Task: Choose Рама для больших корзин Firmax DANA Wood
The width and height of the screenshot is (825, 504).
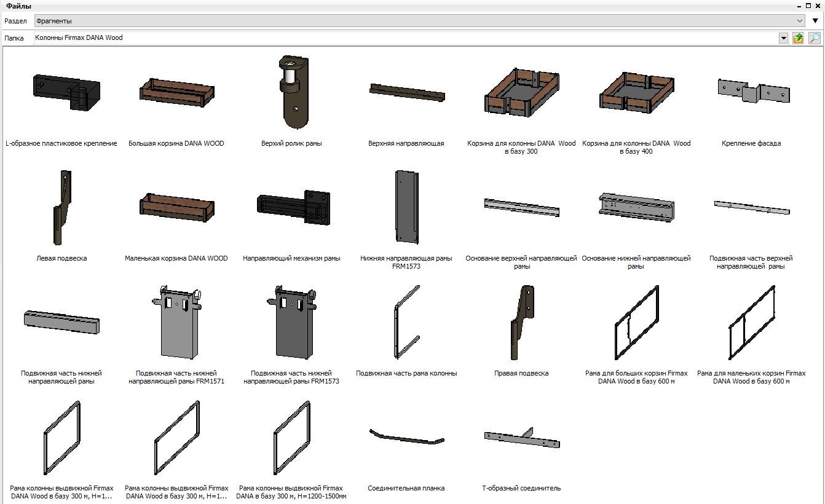Action: tap(636, 322)
